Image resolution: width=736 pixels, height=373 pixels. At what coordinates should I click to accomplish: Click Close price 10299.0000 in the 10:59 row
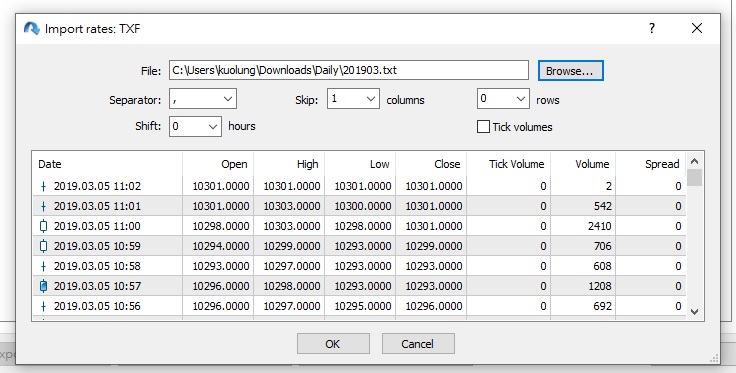pos(434,246)
